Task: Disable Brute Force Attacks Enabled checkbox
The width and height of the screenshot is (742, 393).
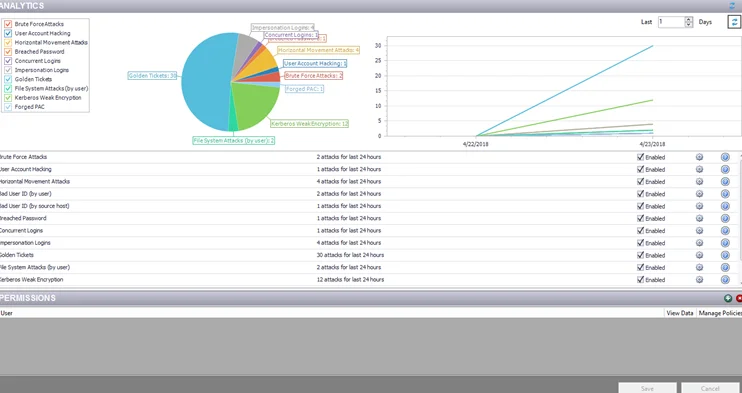Action: (641, 157)
